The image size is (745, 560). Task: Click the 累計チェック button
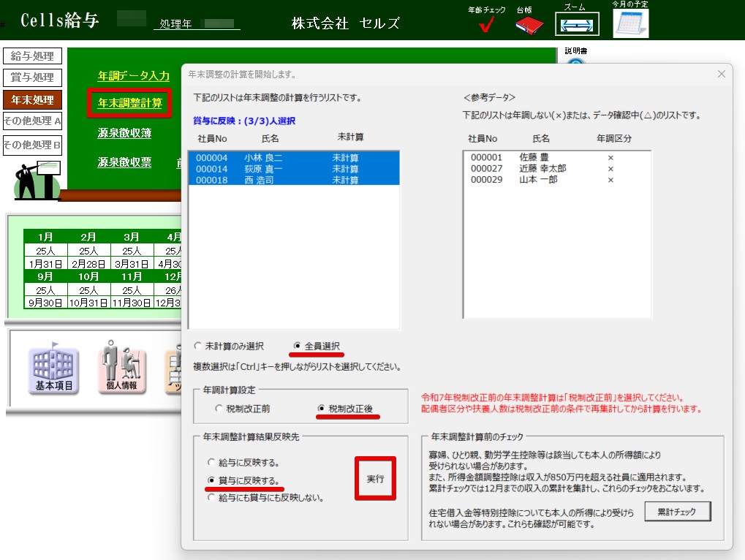click(677, 512)
